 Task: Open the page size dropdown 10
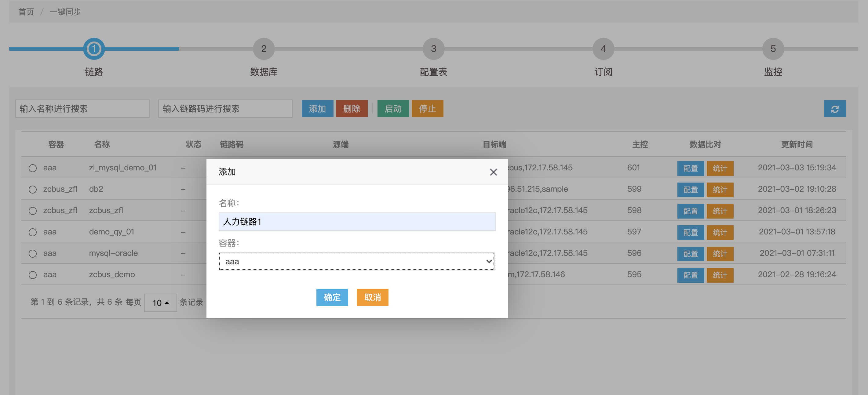click(160, 303)
